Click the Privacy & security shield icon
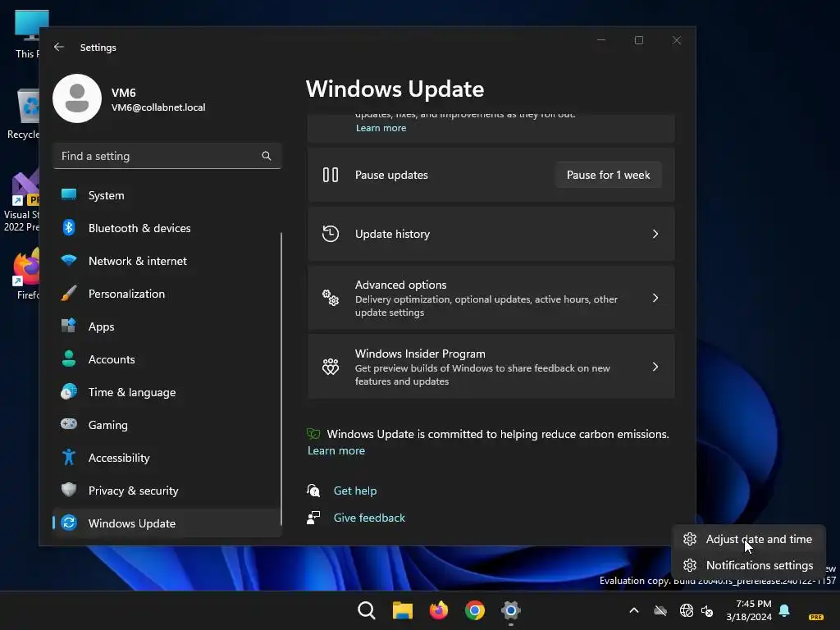 tap(69, 491)
